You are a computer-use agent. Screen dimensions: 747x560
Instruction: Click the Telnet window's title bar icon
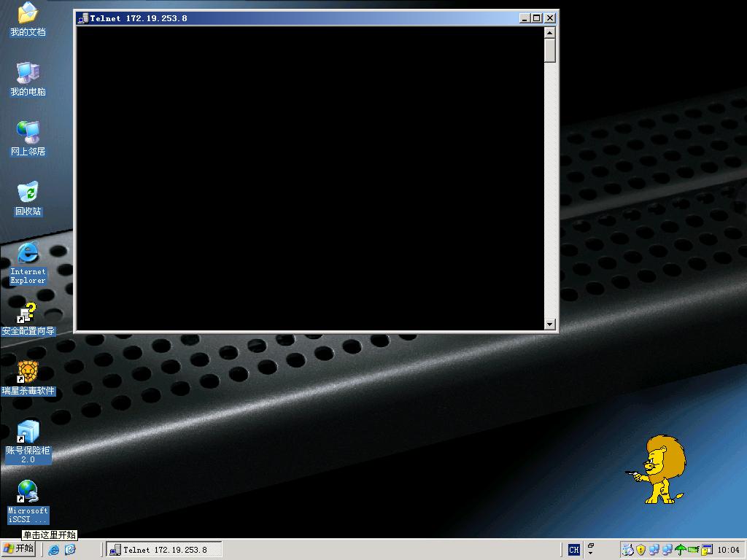pos(83,18)
